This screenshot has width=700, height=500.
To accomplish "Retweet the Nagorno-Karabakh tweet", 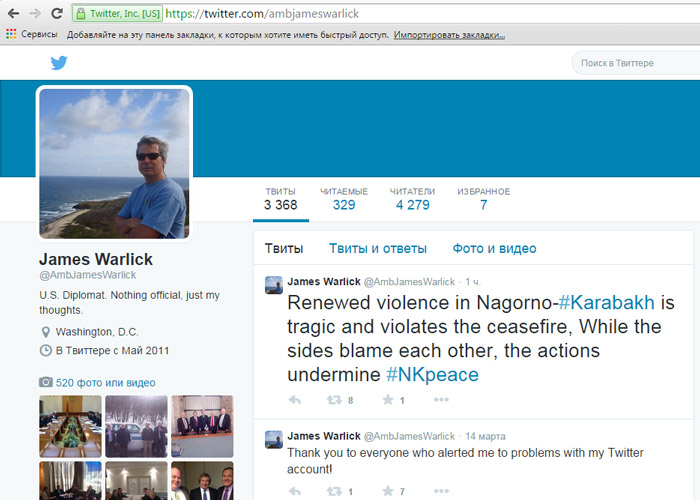I will 334,400.
